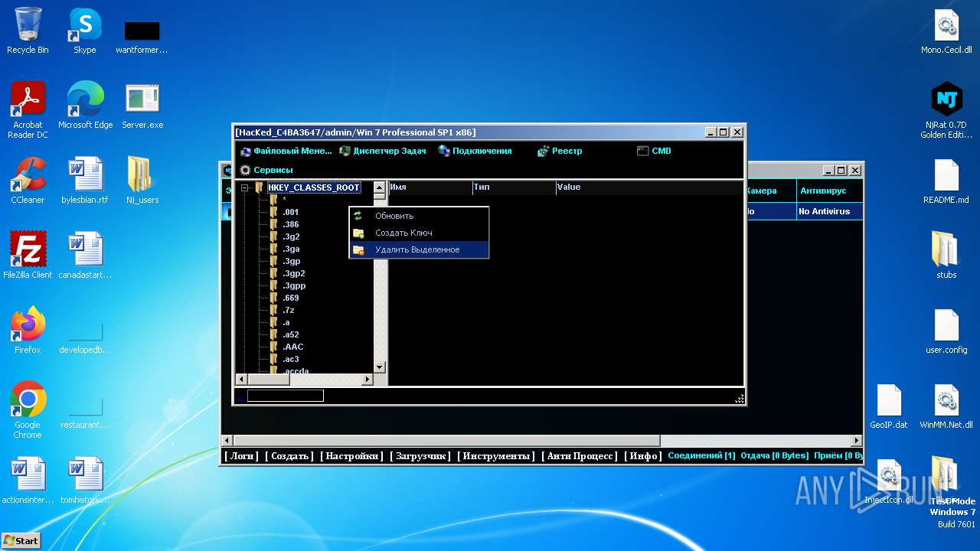Open Диспетчер Задач from the toolbar
The image size is (980, 551).
pos(383,151)
